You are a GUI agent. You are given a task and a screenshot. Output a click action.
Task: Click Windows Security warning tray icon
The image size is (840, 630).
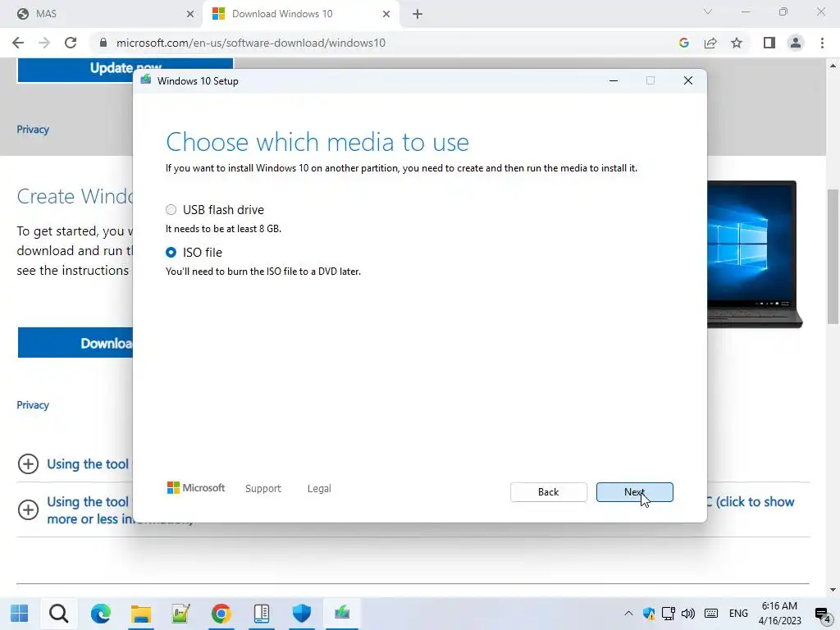[x=649, y=614]
